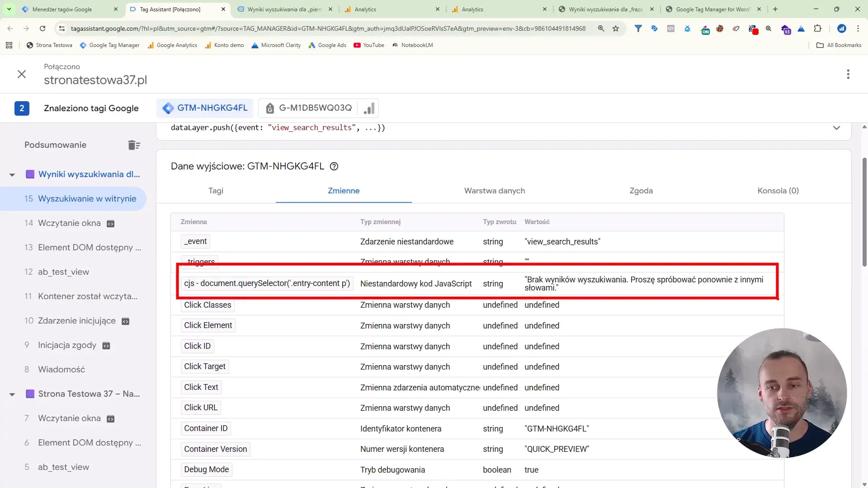Clear summary list with the sweep icon
This screenshot has width=868, height=488.
134,145
